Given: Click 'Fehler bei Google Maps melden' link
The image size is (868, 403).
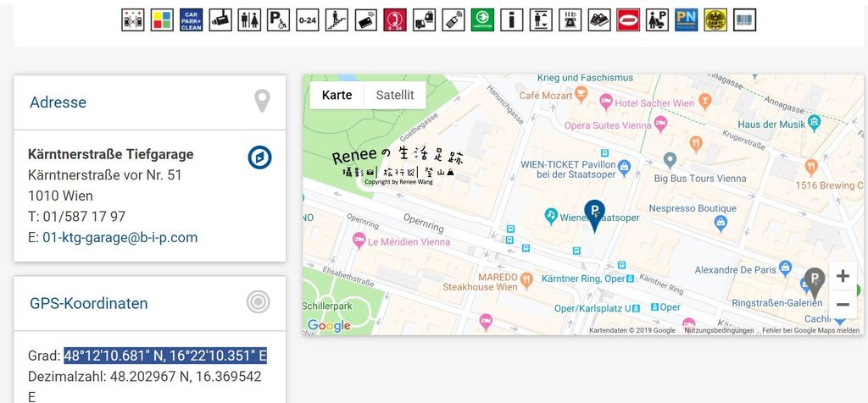Looking at the screenshot, I should pos(811,330).
